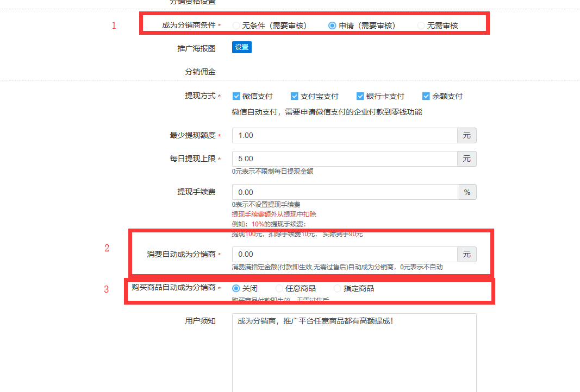Viewport: 580px width, 392px height.
Task: Select 关闭 for 购买商品自动成为分销商
Action: 236,288
